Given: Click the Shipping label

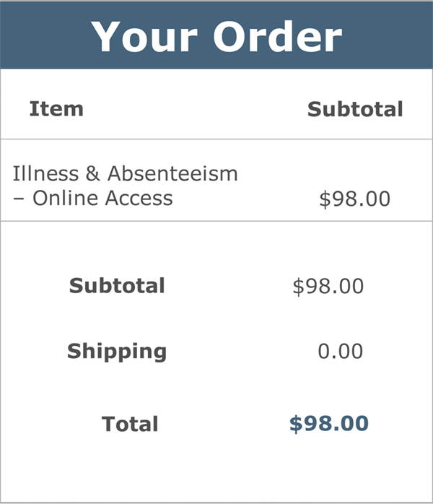Looking at the screenshot, I should (x=117, y=352).
